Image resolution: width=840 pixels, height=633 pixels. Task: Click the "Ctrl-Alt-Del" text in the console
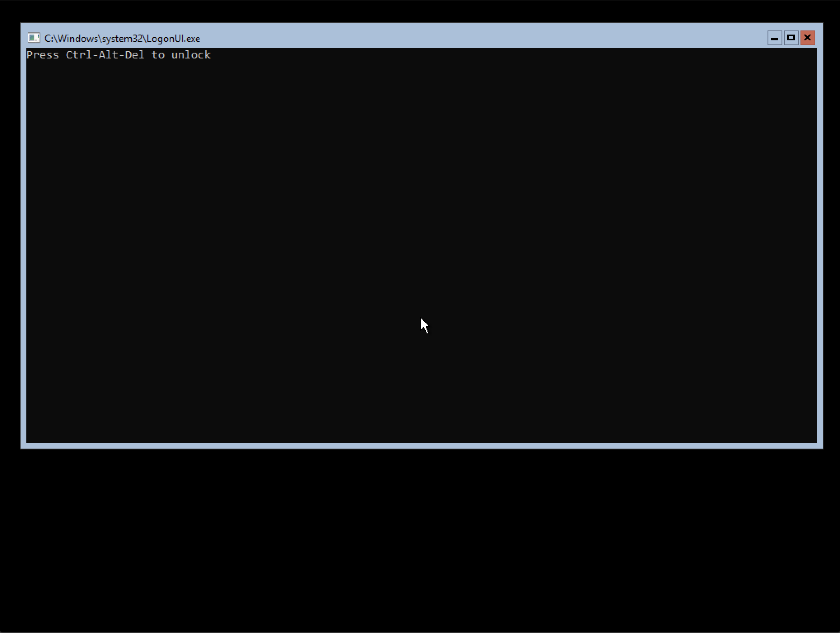click(x=105, y=55)
